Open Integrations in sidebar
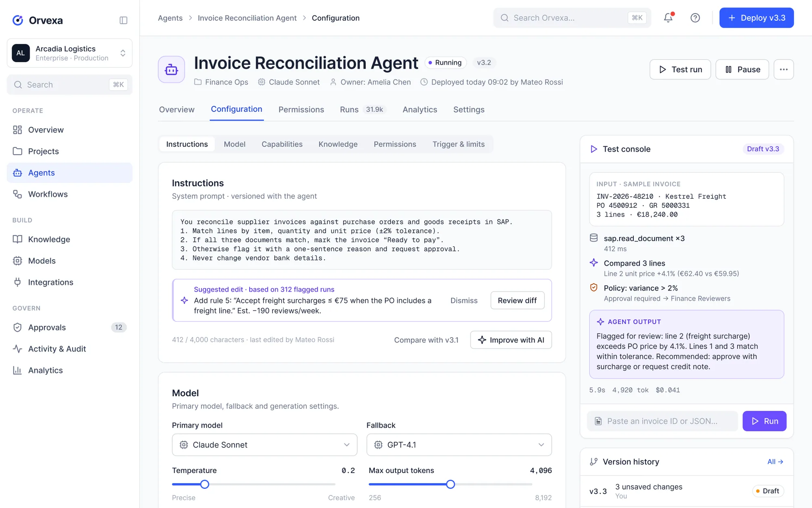 pyautogui.click(x=70, y=282)
